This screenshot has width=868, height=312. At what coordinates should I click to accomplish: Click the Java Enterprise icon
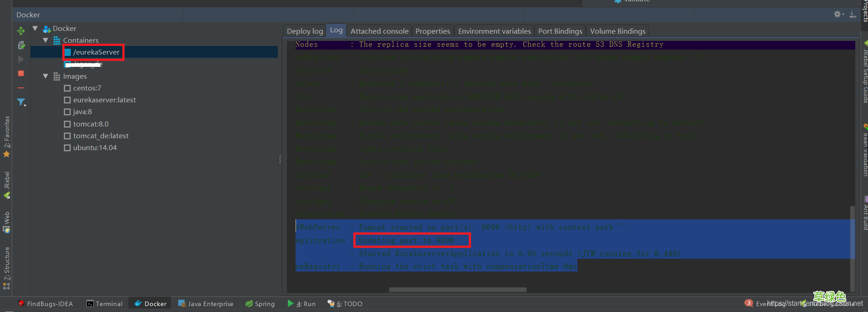pos(182,303)
